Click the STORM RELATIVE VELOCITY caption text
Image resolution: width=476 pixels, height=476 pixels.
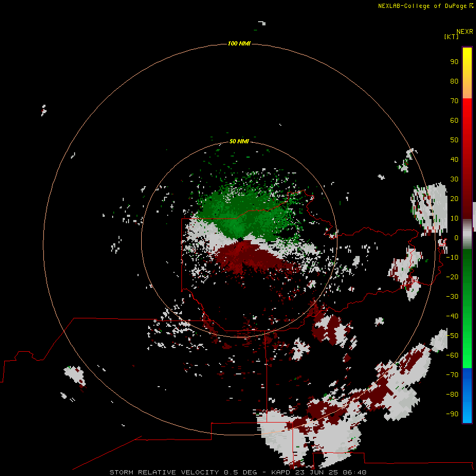pyautogui.click(x=164, y=472)
